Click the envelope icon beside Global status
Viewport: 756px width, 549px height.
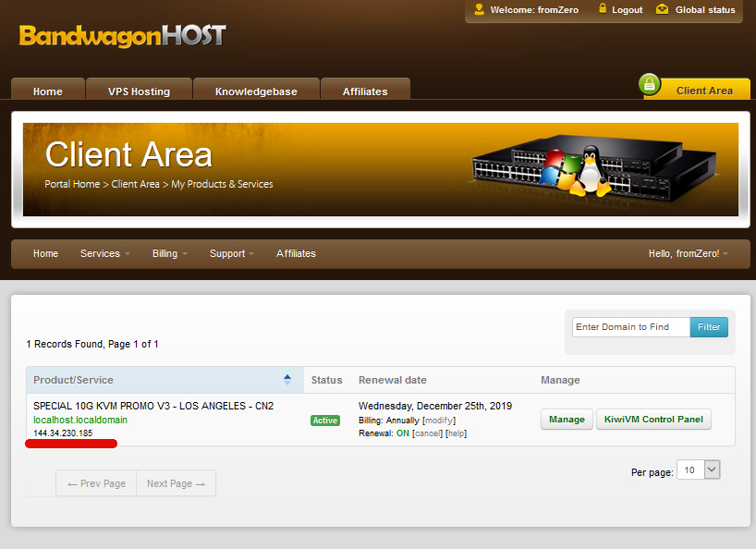(x=662, y=10)
